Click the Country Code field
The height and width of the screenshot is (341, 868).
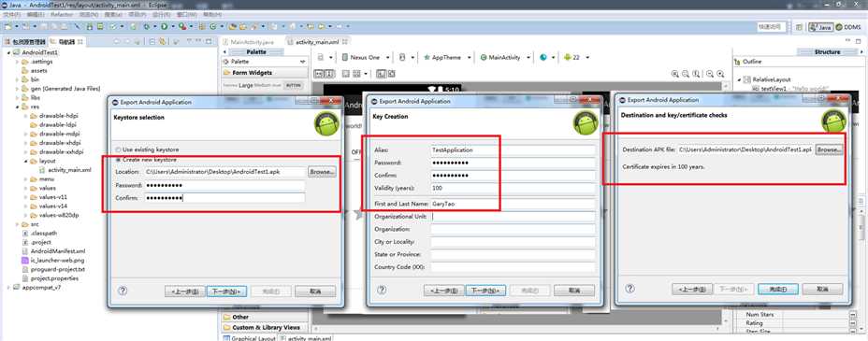point(513,267)
